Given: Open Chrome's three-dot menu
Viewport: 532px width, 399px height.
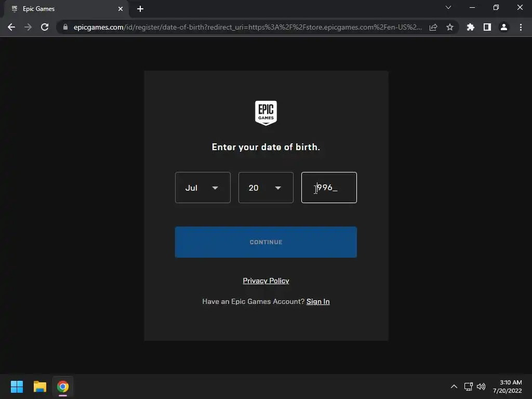Looking at the screenshot, I should click(x=521, y=27).
